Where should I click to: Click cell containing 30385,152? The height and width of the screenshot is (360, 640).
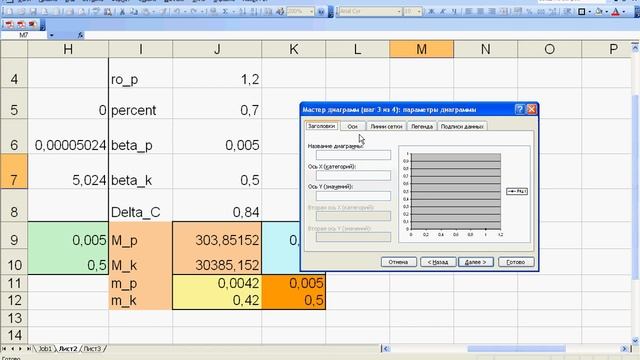coord(217,262)
